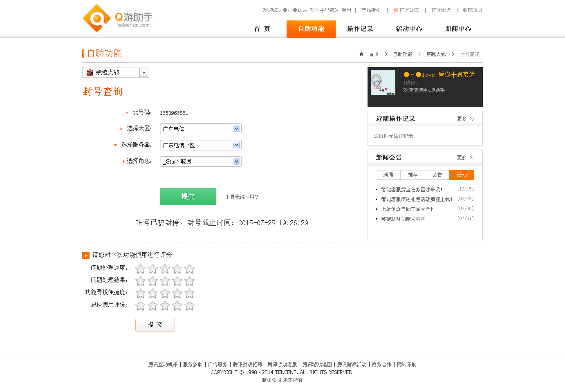
Task: Switch to the 新闻 tab in 新闻公告
Action: point(388,175)
